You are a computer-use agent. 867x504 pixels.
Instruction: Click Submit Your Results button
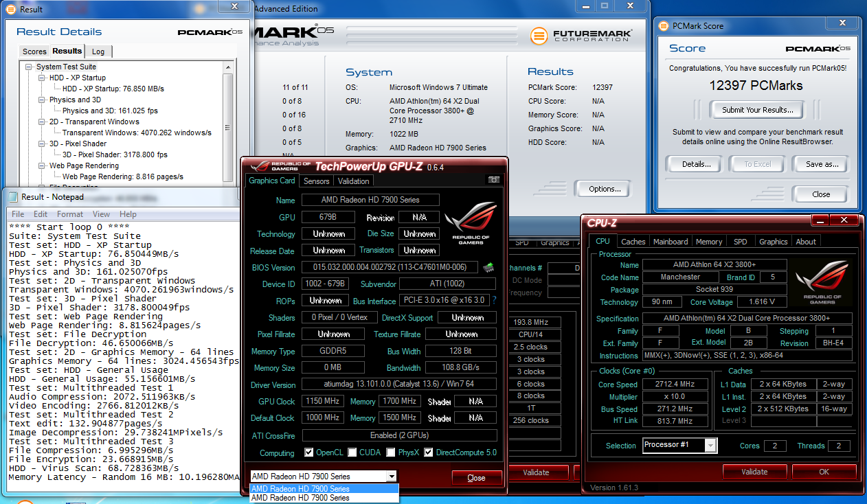click(x=757, y=110)
